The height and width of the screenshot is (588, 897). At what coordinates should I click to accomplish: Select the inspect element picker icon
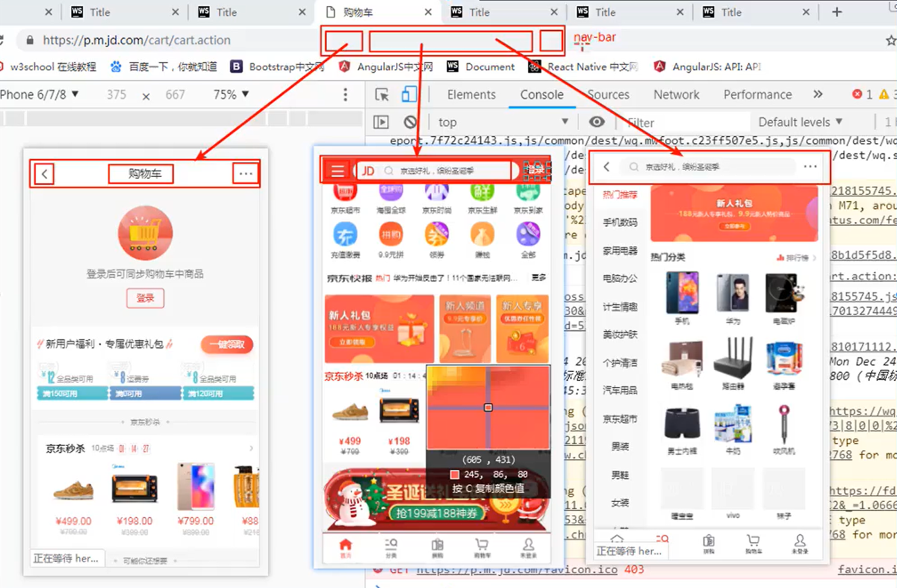[x=382, y=95]
